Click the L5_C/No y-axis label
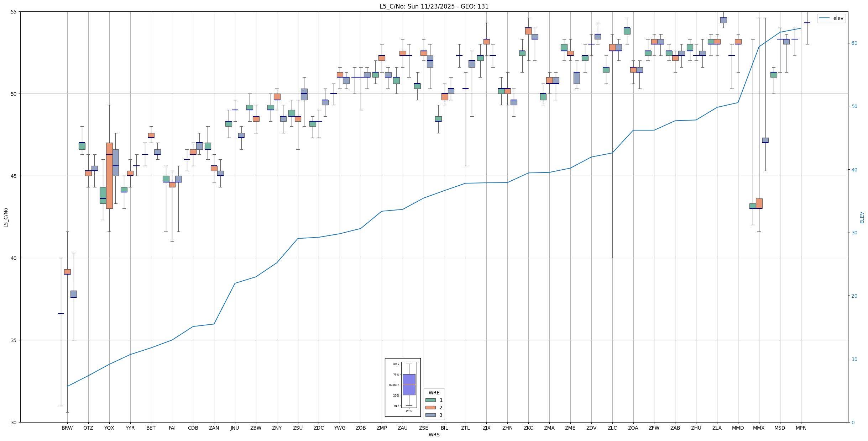This screenshot has height=441, width=868. 6,217
